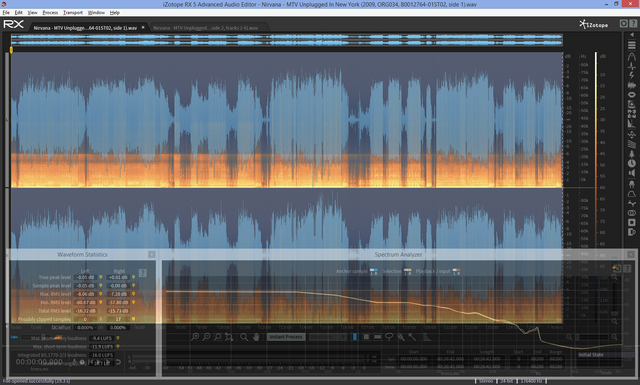
Task: Click the zoom out time icon
Action: click(207, 337)
